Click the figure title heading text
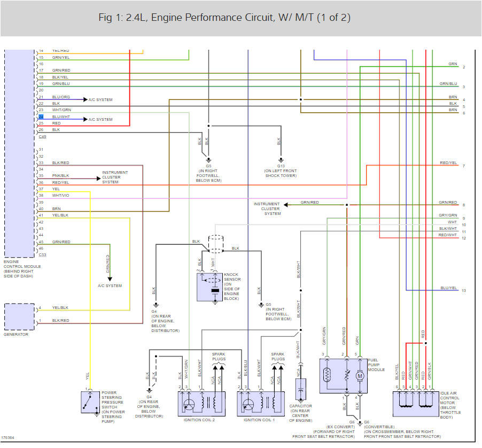The width and height of the screenshot is (482, 448). [x=224, y=18]
